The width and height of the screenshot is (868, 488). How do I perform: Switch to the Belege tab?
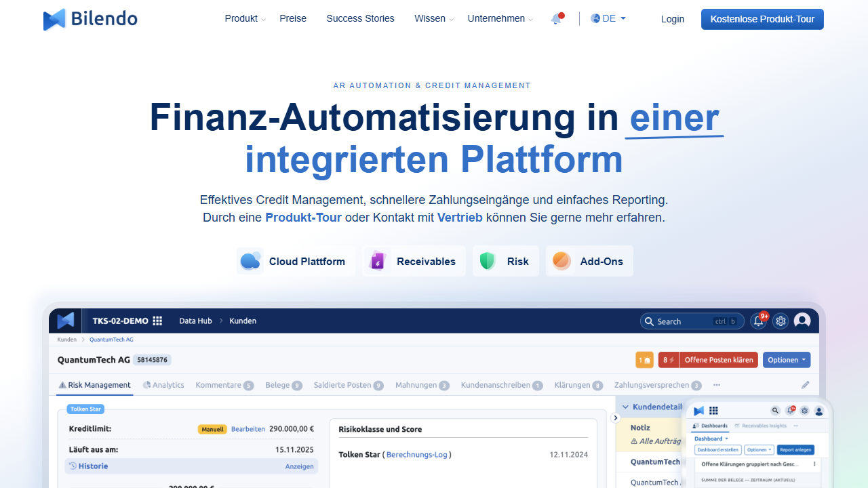[283, 385]
